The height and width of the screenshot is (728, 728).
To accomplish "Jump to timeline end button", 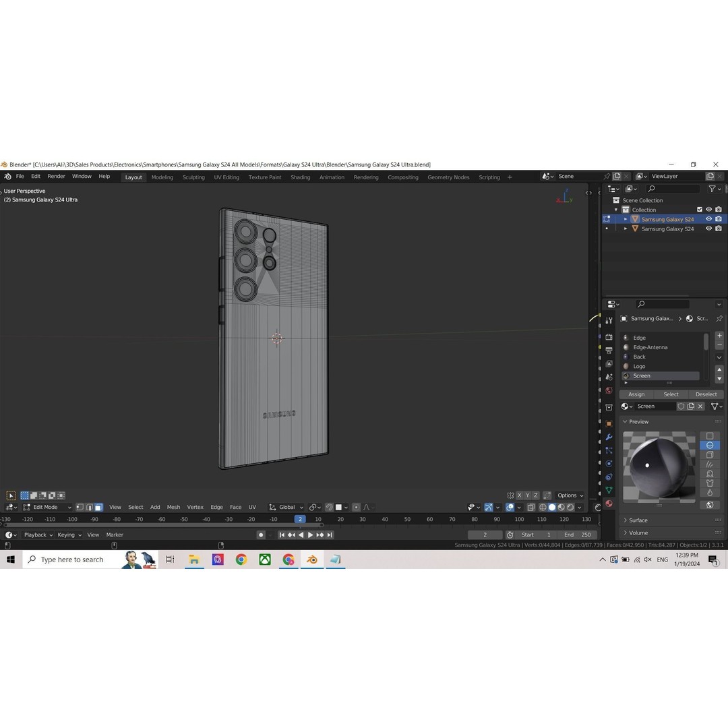I will pyautogui.click(x=330, y=535).
